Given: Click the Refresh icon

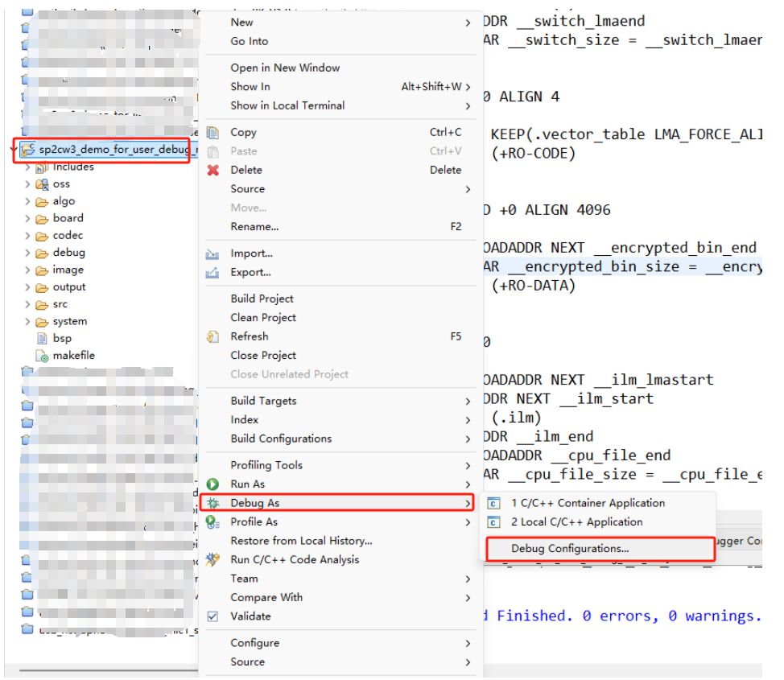Looking at the screenshot, I should pos(213,337).
